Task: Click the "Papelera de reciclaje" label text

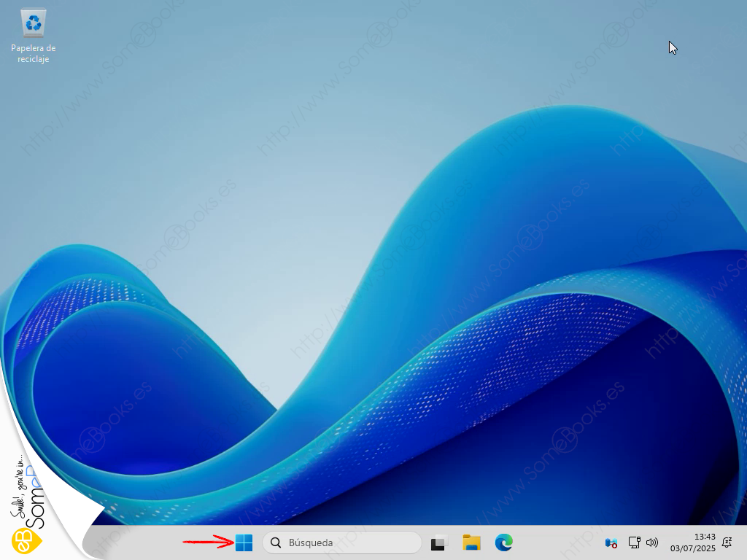Action: tap(34, 53)
